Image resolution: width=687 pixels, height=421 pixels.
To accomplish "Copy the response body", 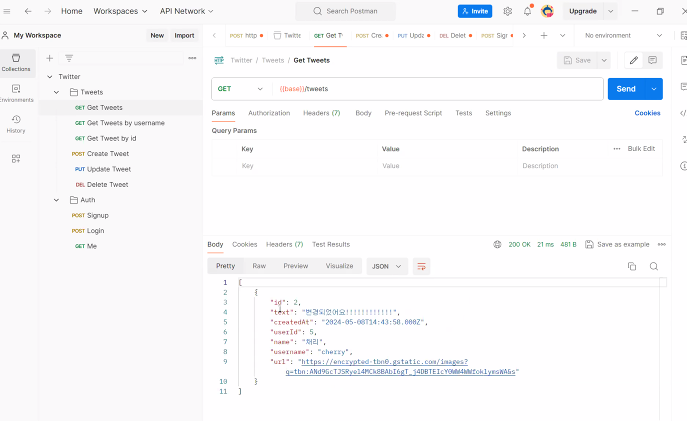I will [632, 266].
